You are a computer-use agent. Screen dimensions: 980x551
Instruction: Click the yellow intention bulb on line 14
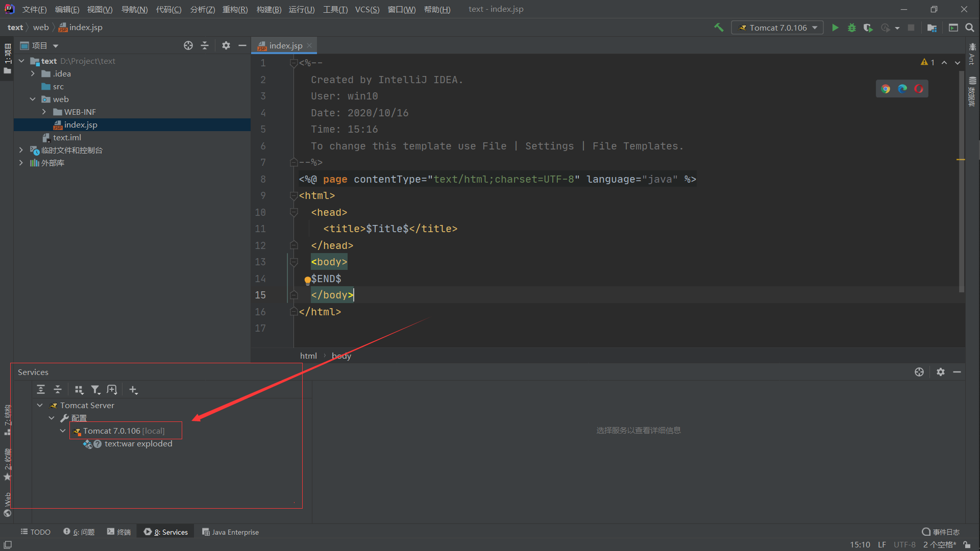pyautogui.click(x=307, y=280)
